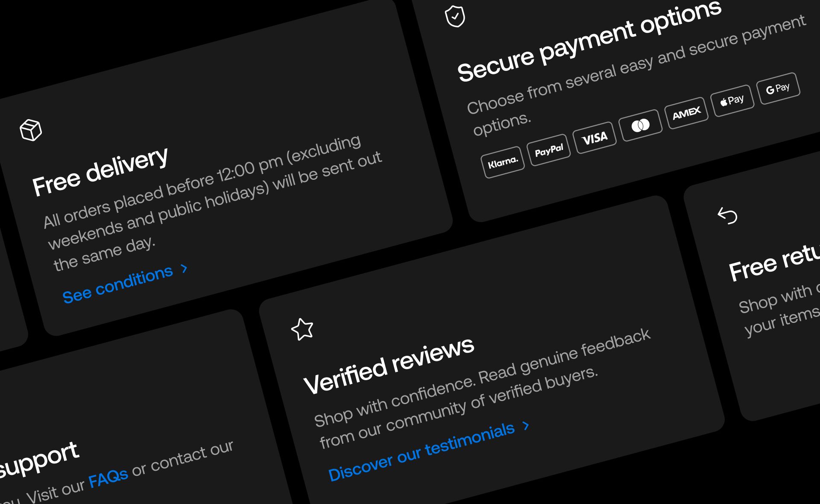Click 'from our community of verified buyers' text
This screenshot has width=820, height=504.
coord(458,407)
